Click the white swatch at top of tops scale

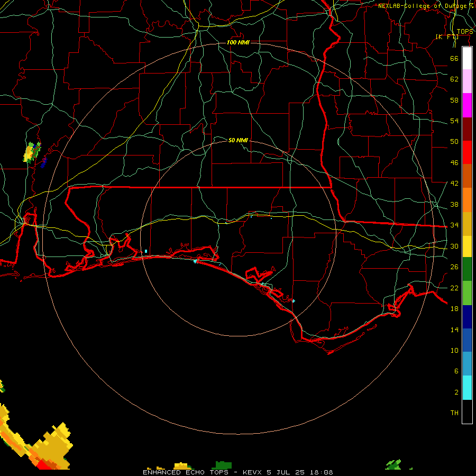pyautogui.click(x=467, y=58)
